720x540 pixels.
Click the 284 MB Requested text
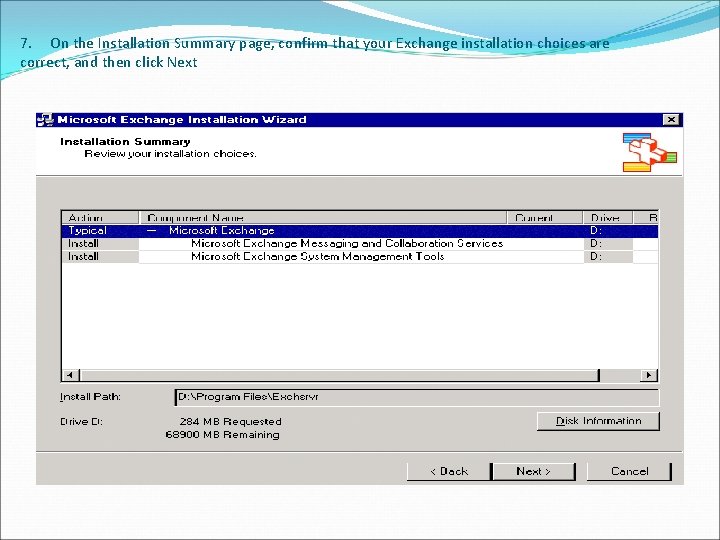tap(231, 422)
